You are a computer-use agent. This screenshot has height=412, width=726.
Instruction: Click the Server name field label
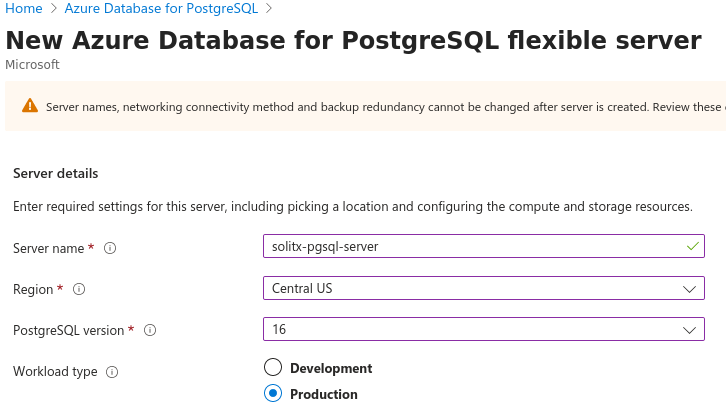pos(49,249)
